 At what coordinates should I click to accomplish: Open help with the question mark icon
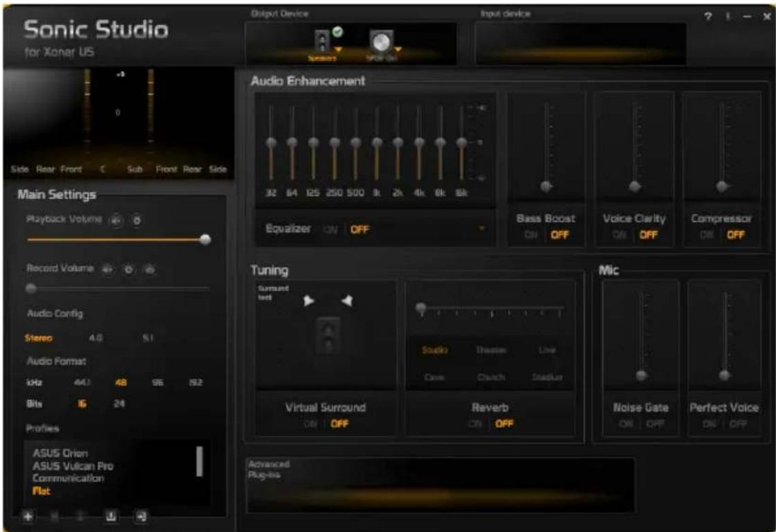click(708, 17)
